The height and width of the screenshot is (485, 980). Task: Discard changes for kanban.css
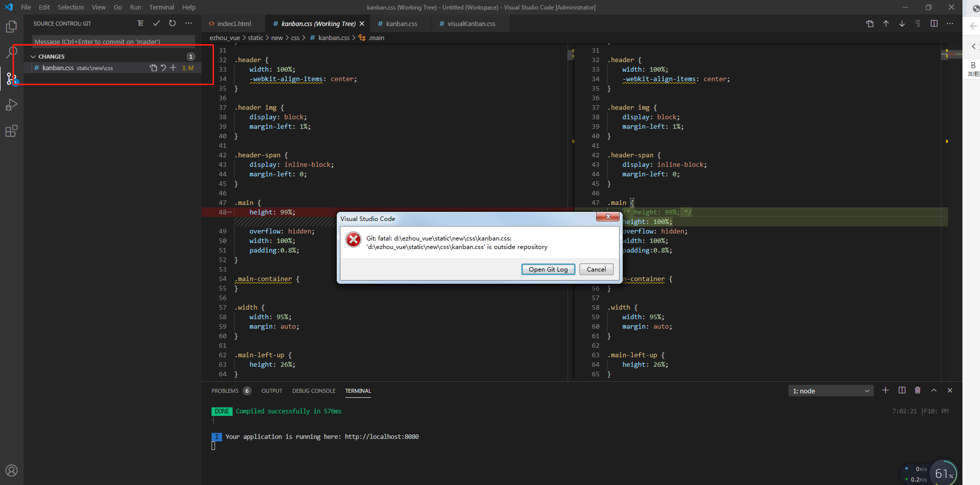click(163, 68)
